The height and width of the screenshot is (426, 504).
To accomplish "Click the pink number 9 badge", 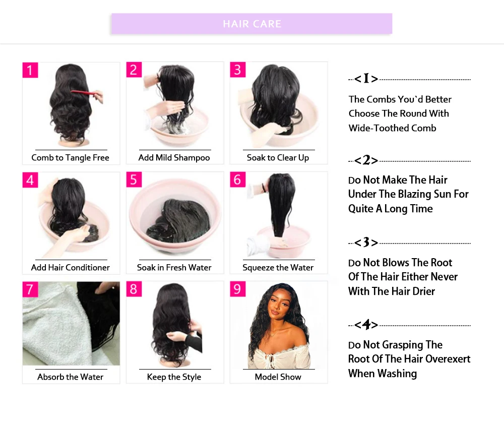I will [237, 289].
